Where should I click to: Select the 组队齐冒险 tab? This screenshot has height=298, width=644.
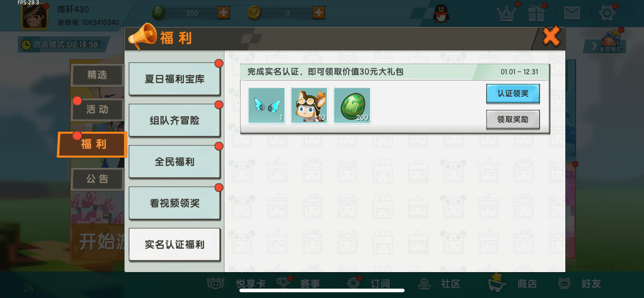[174, 120]
